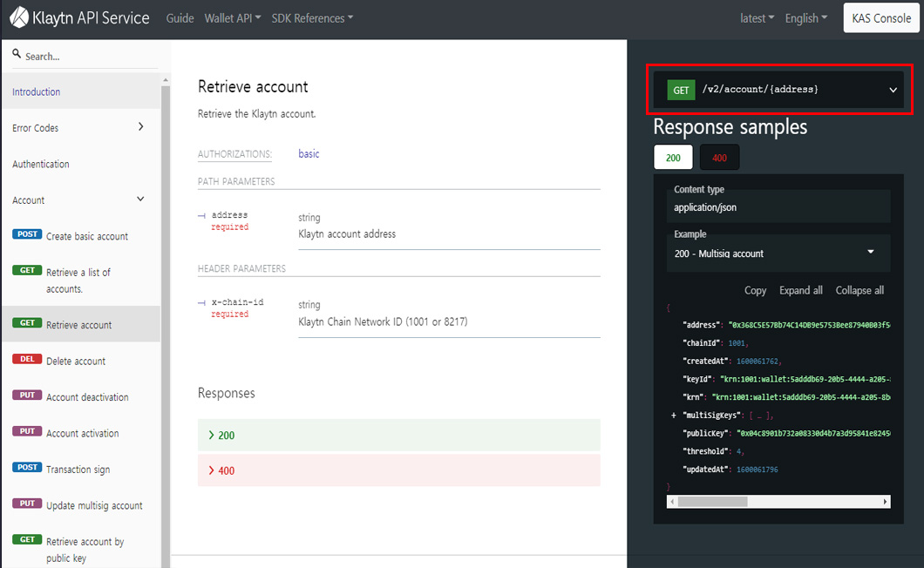Click the Copy button in response sample

(x=755, y=290)
